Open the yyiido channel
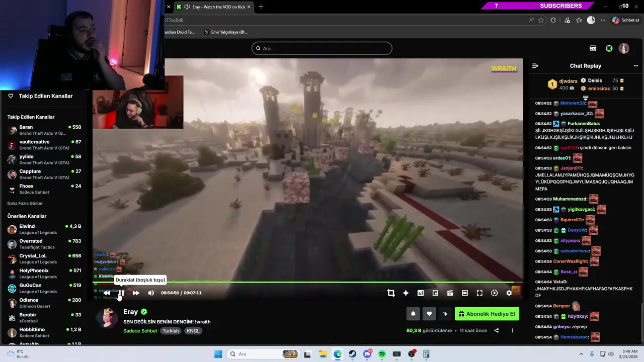Image resolution: width=644 pixels, height=362 pixels. pyautogui.click(x=44, y=159)
